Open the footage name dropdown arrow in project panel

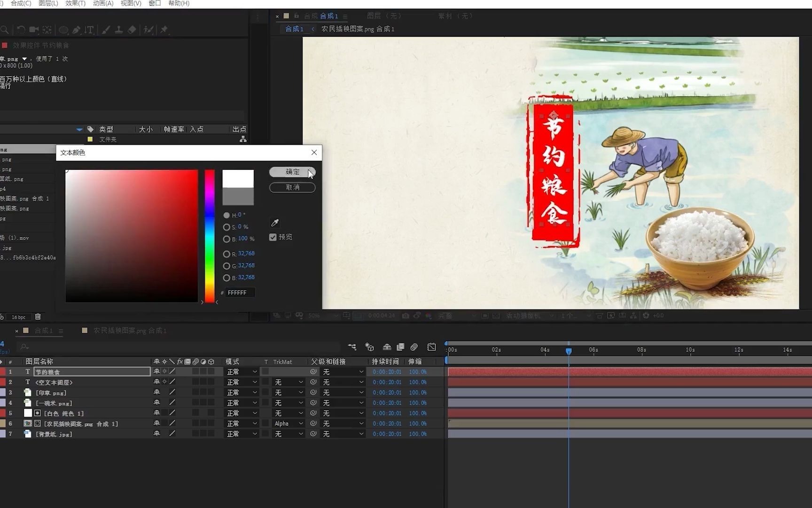tap(24, 59)
